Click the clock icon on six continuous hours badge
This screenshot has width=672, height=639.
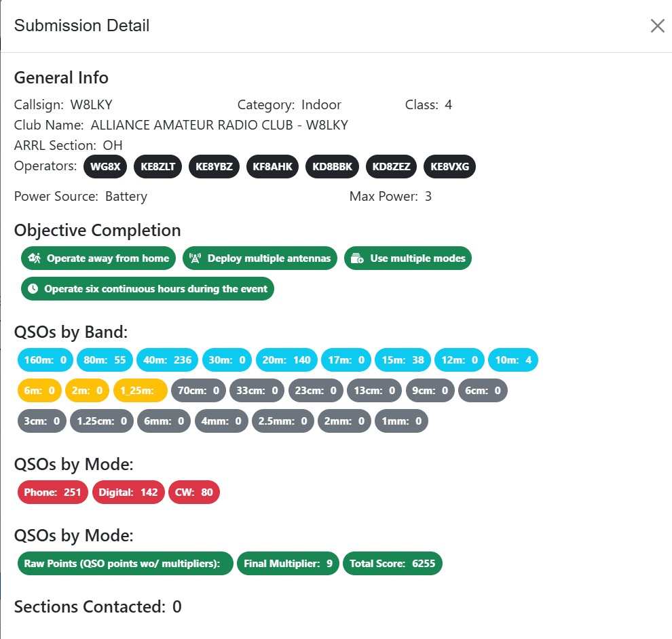pyautogui.click(x=33, y=289)
